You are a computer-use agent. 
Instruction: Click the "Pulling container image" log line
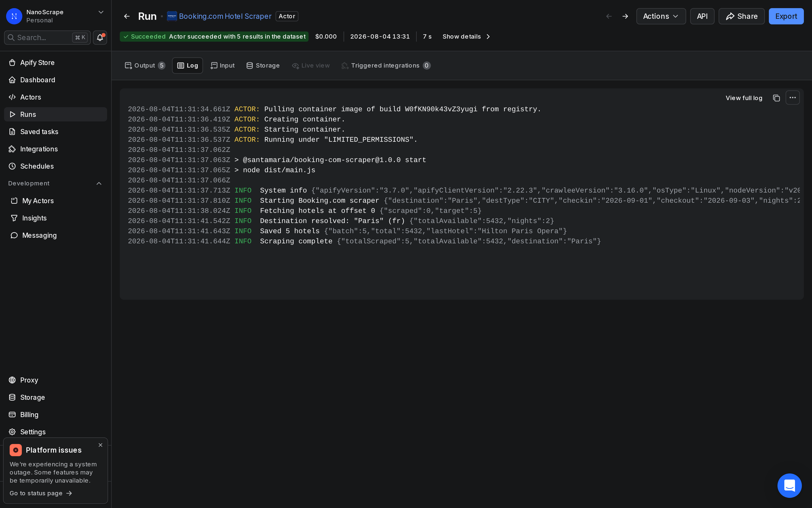(334, 109)
